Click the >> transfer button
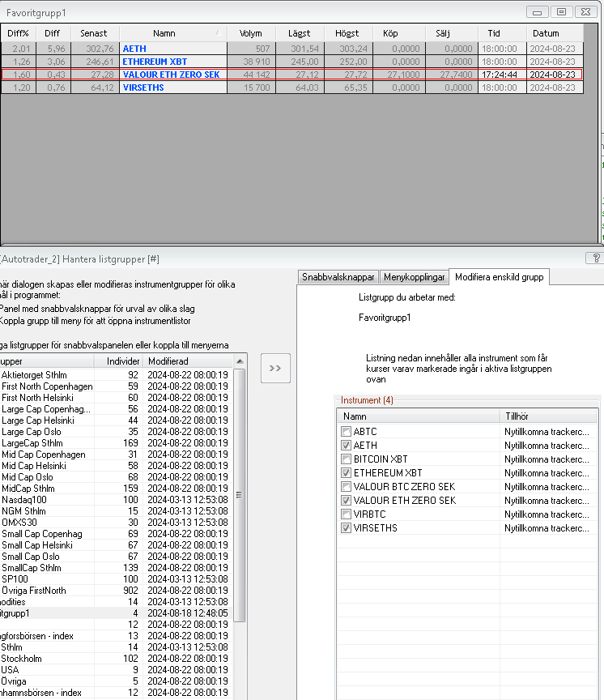 click(x=275, y=368)
